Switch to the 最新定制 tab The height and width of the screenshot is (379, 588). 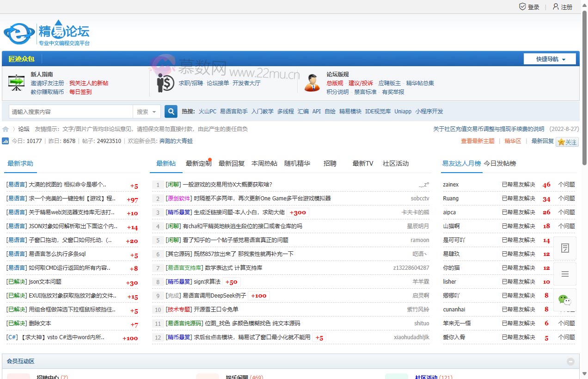pos(198,163)
